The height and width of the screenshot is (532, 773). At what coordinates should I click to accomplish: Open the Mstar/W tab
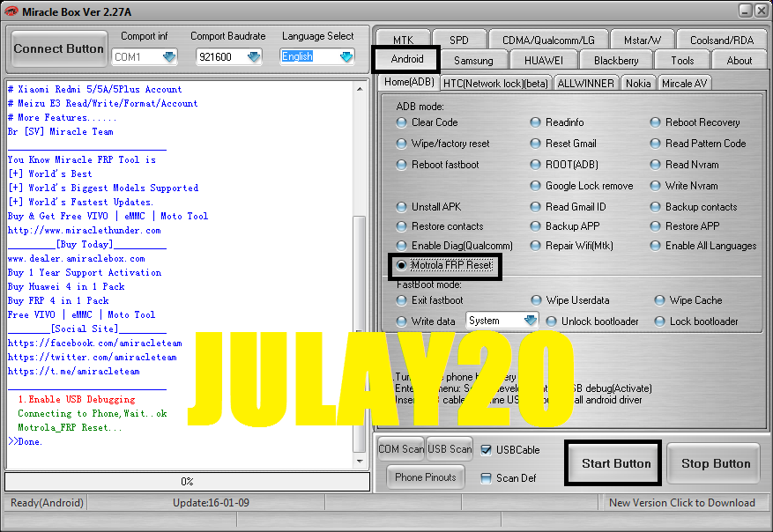643,40
